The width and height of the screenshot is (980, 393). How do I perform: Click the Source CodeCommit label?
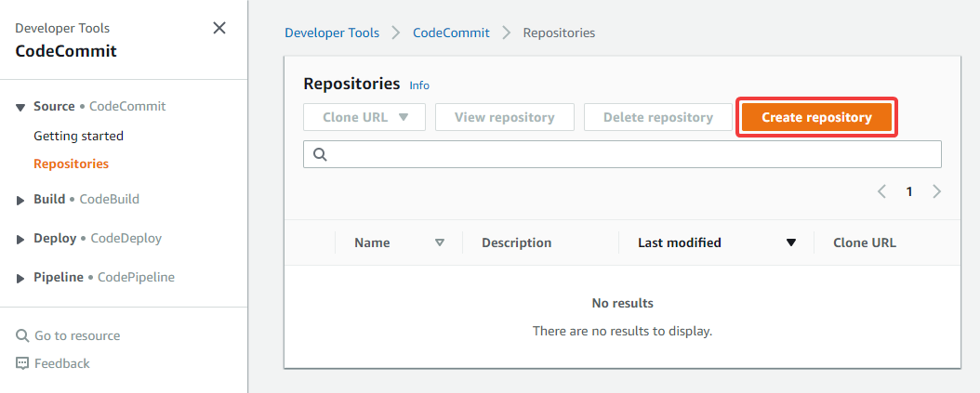tap(100, 106)
